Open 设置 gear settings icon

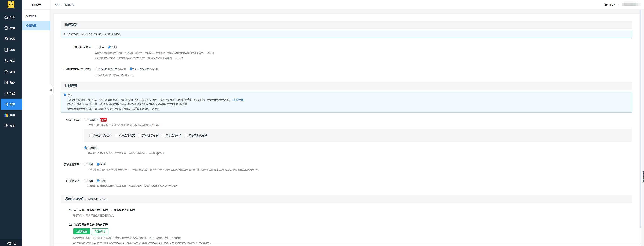[x=6, y=126]
